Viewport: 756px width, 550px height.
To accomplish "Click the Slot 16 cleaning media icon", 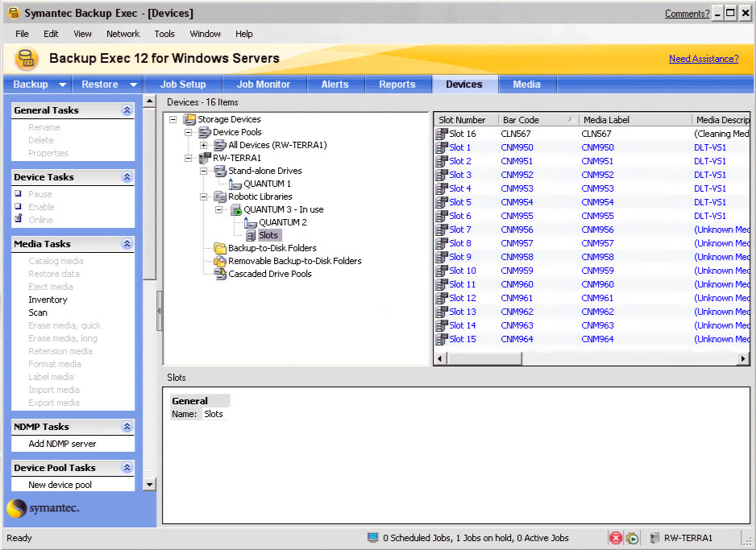I will [x=442, y=134].
